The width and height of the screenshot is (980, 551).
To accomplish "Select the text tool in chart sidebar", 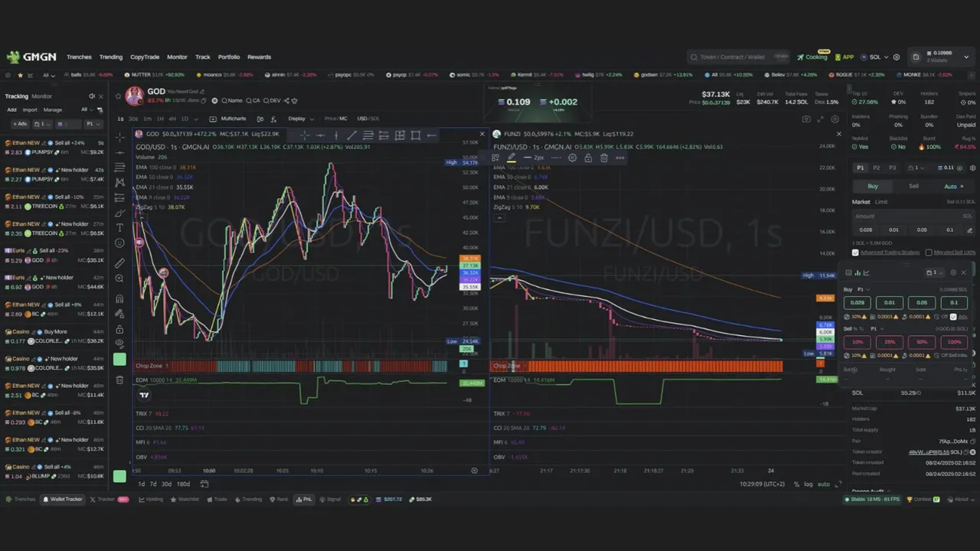I will coord(119,228).
